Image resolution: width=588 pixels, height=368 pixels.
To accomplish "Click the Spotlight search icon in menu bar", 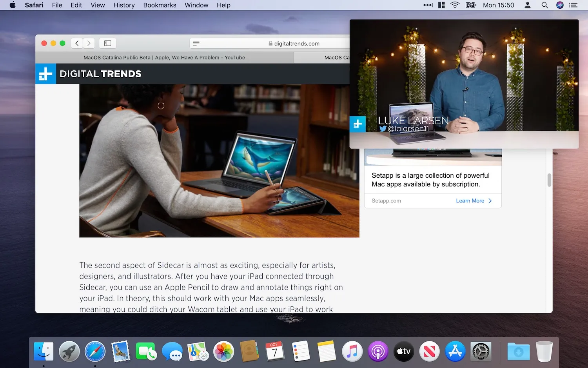I will point(543,5).
